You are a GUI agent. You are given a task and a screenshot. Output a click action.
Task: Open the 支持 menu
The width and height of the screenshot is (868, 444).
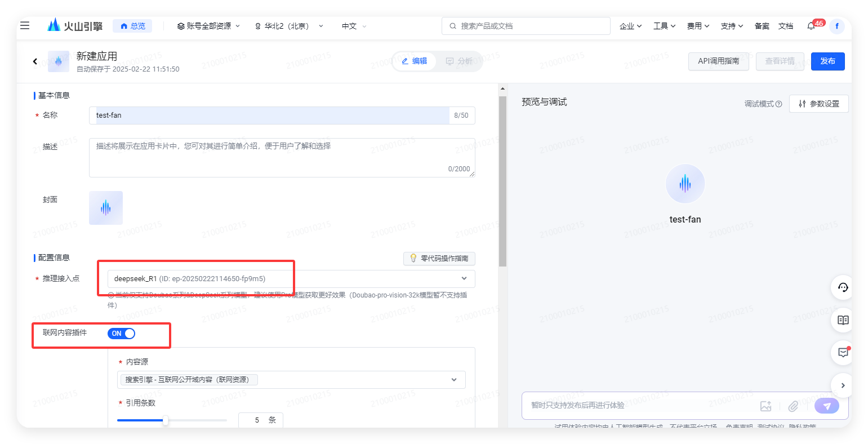pyautogui.click(x=732, y=26)
